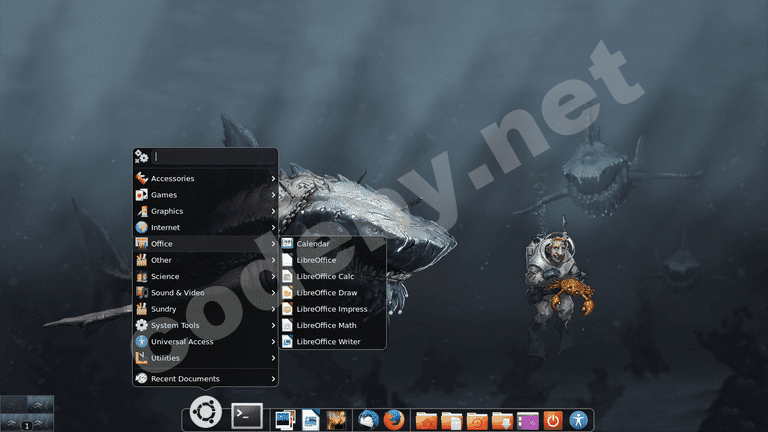The image size is (768, 432).
Task: Launch LibreOffice Impress from the submenu
Action: [x=332, y=309]
